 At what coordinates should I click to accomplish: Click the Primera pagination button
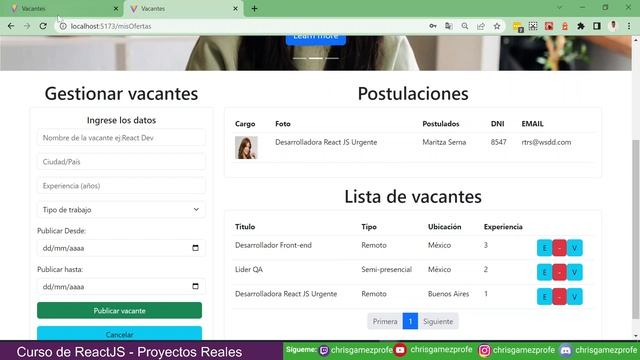385,321
